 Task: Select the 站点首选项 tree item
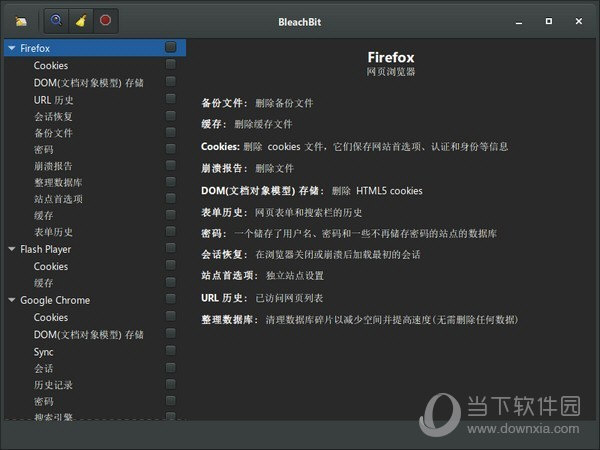(x=58, y=199)
